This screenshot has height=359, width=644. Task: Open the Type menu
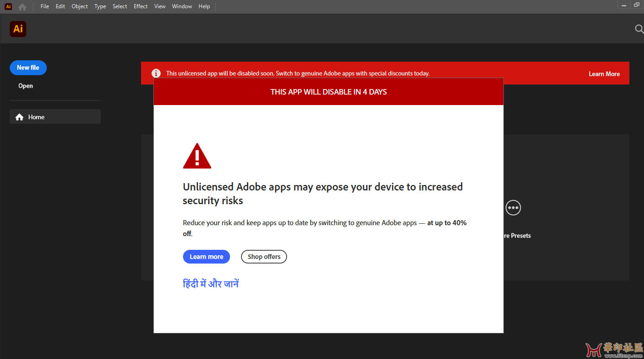click(100, 6)
